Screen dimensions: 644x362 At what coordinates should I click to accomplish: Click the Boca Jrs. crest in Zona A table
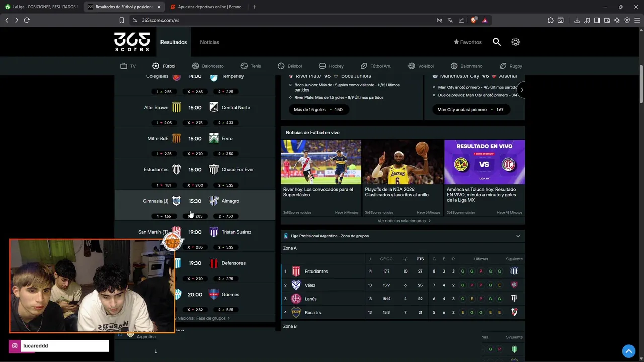[296, 312]
